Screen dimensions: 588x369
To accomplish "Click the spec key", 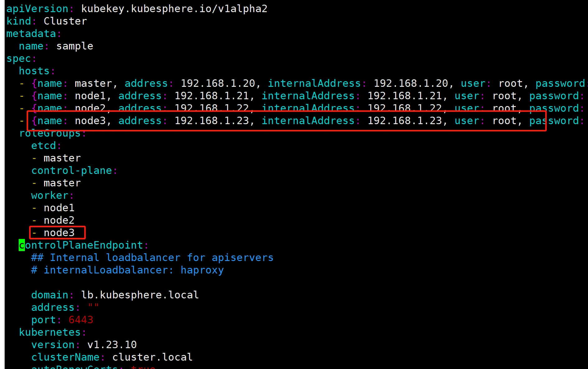I will tap(19, 58).
